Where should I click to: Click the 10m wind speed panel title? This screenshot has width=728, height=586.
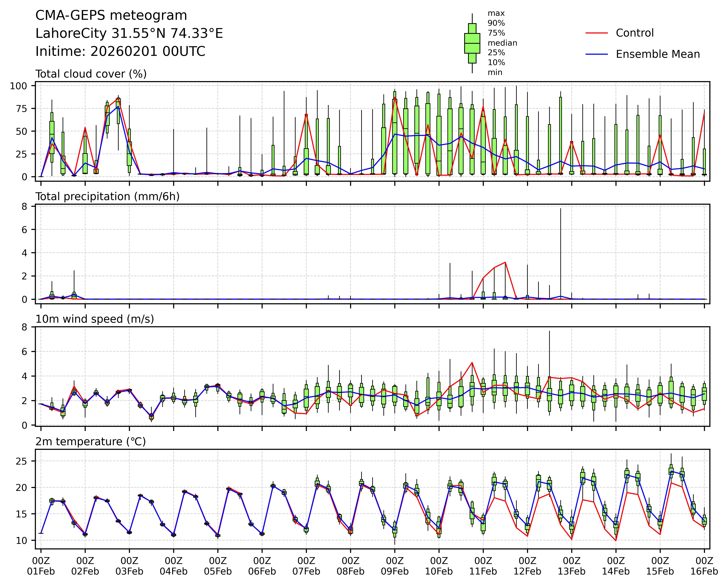(95, 319)
